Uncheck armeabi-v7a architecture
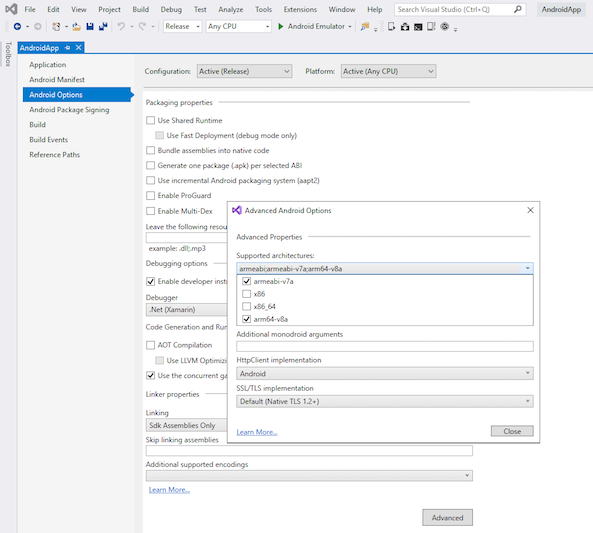The image size is (593, 533). [x=247, y=281]
